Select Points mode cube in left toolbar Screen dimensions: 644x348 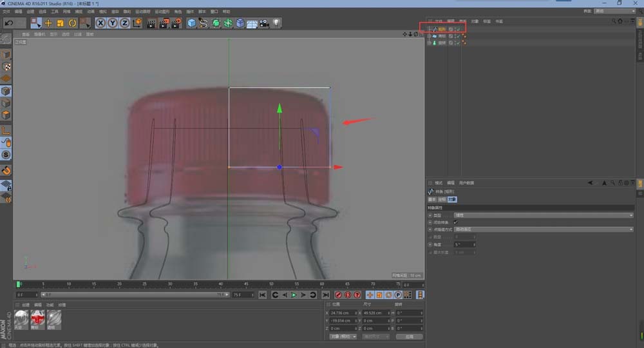pos(6,91)
